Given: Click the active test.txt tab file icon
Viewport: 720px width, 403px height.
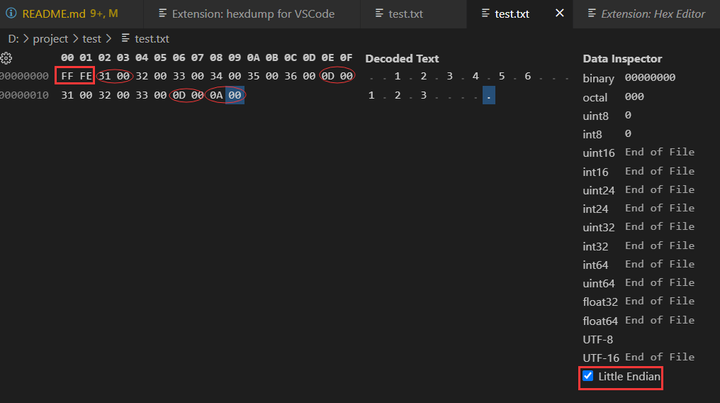Looking at the screenshot, I should click(x=486, y=14).
